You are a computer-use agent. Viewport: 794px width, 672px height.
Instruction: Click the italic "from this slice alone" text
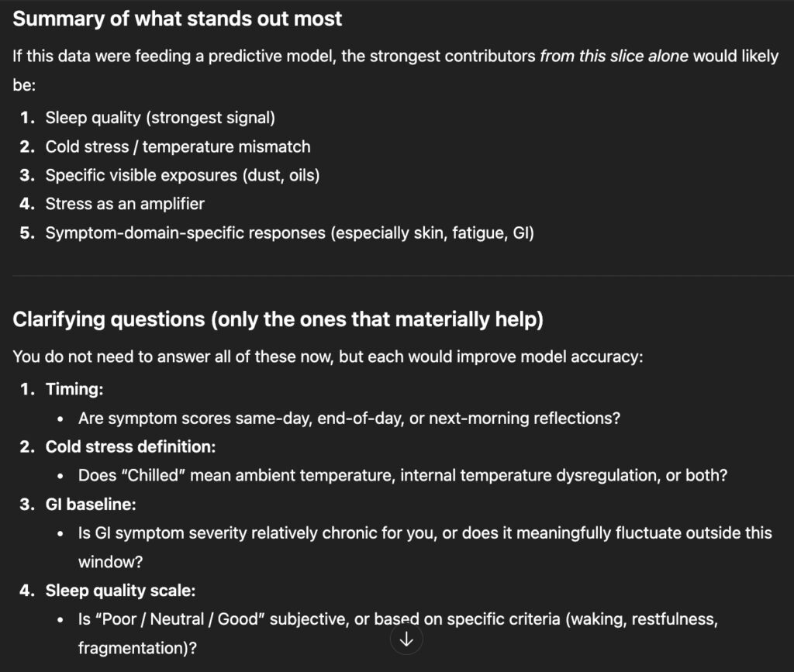click(613, 57)
